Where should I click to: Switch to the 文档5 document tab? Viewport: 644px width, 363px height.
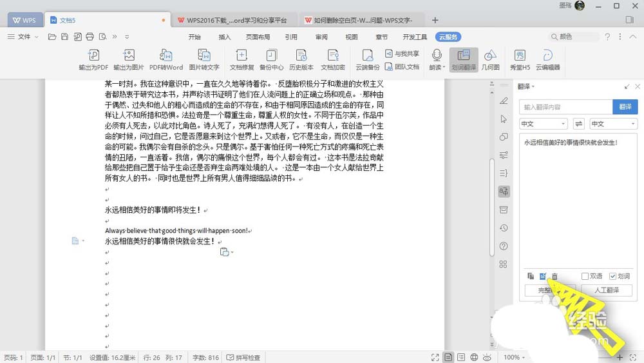point(108,20)
